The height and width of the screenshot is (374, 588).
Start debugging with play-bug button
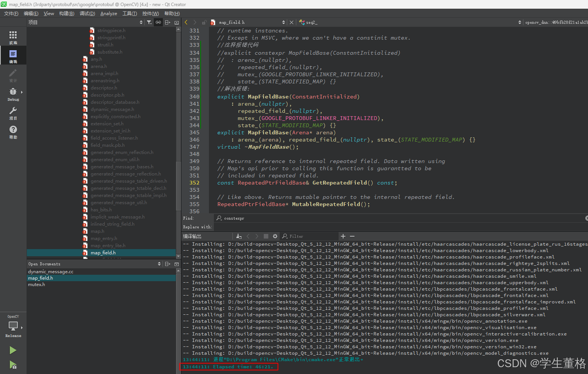pyautogui.click(x=13, y=365)
